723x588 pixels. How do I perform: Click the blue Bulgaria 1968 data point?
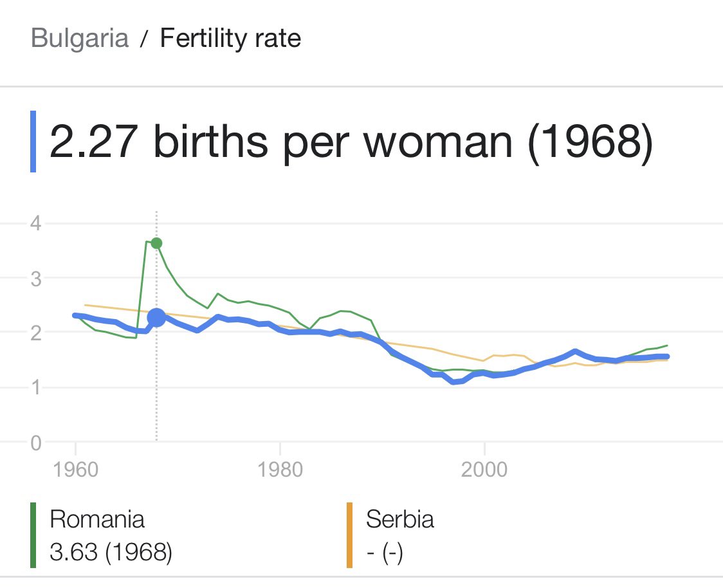click(157, 317)
